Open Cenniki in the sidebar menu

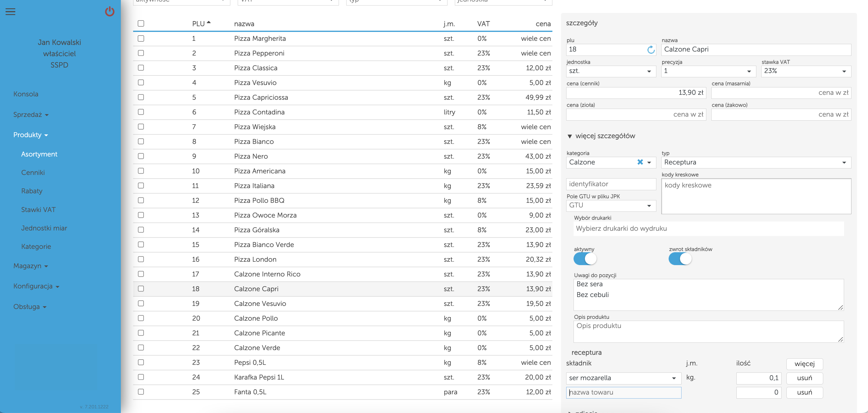pyautogui.click(x=33, y=173)
